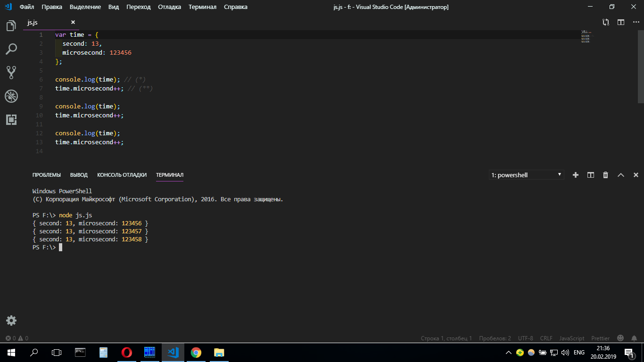644x362 pixels.
Task: Open the Справка menu
Action: click(236, 7)
